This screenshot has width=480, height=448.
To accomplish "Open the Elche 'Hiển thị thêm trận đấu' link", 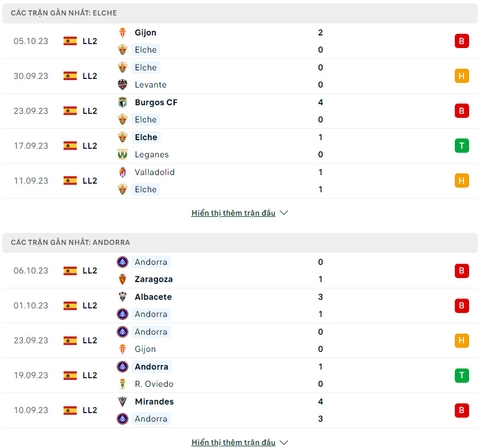I will [x=233, y=213].
